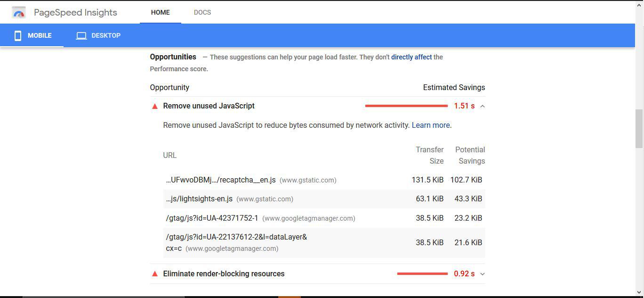Click the gtag UA-22137612-2 URL entry
Screen dimensions: 644x298
pyautogui.click(x=236, y=242)
